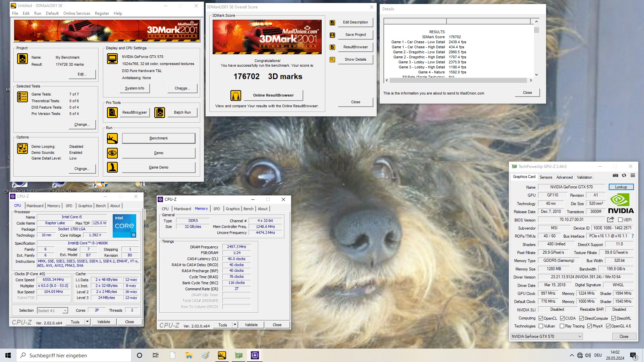Open Task View on the taskbar
This screenshot has width=644, height=362.
pyautogui.click(x=155, y=355)
